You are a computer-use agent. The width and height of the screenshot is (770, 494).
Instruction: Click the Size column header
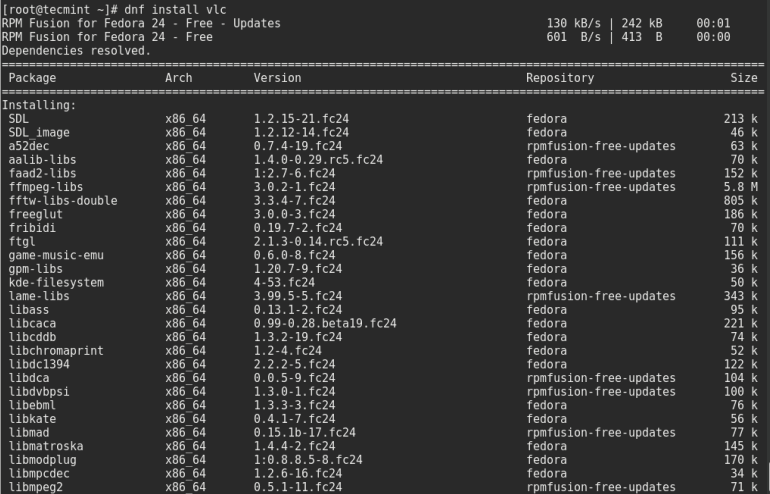click(x=743, y=78)
